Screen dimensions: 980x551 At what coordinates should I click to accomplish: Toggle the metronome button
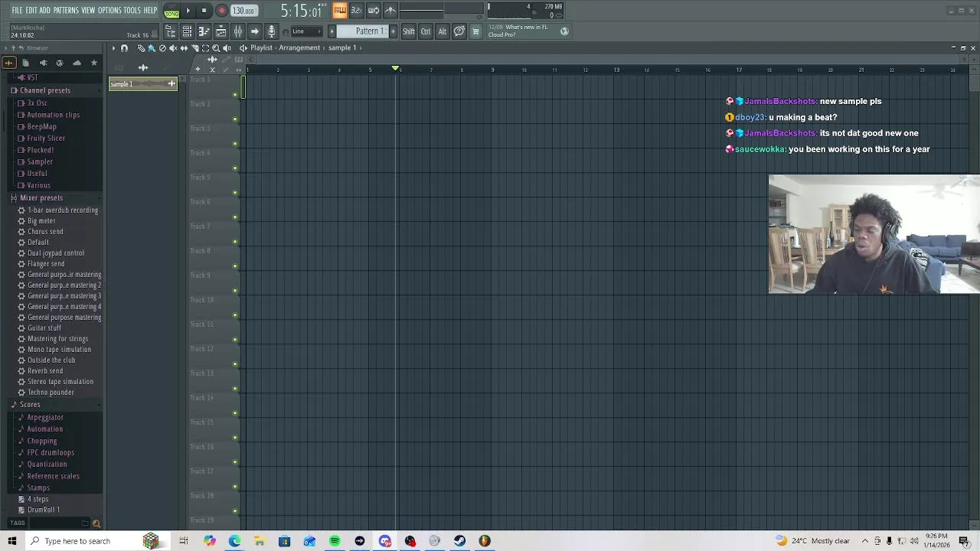[390, 10]
